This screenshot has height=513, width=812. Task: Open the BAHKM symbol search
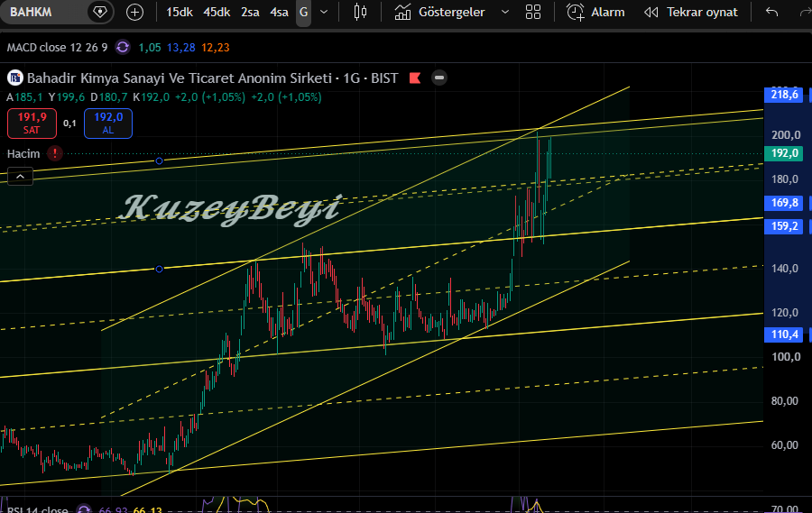tap(31, 12)
